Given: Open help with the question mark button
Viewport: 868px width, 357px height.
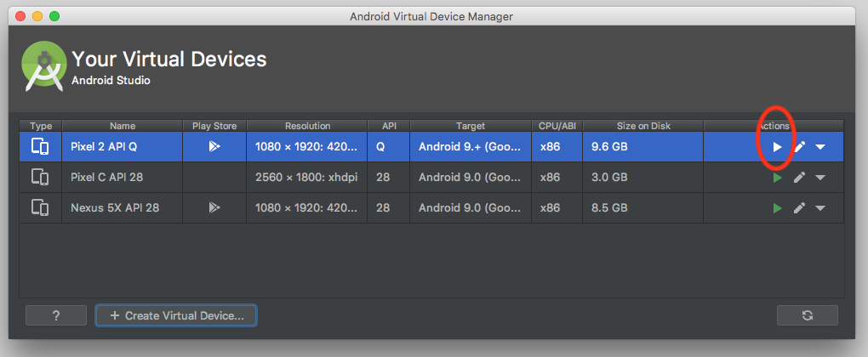Looking at the screenshot, I should coord(56,315).
